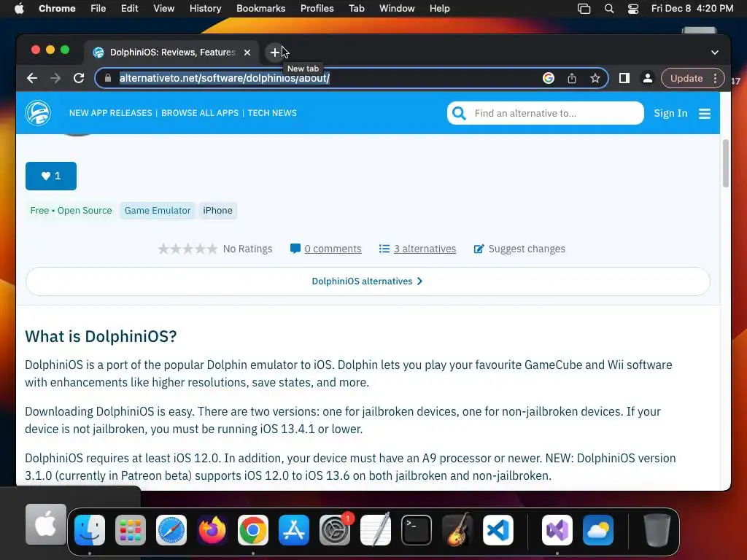747x560 pixels.
Task: Rate the app using the star rating
Action: [187, 249]
